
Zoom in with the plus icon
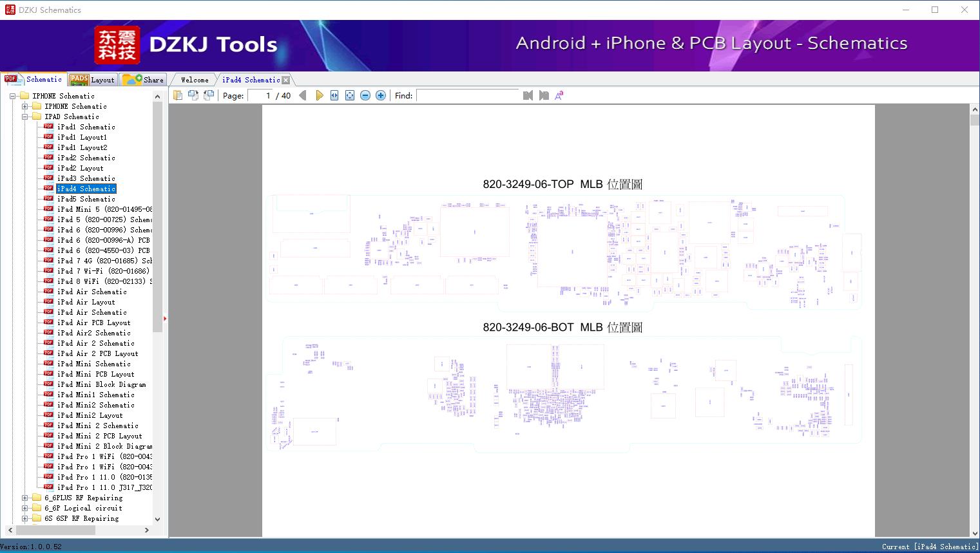click(x=381, y=95)
